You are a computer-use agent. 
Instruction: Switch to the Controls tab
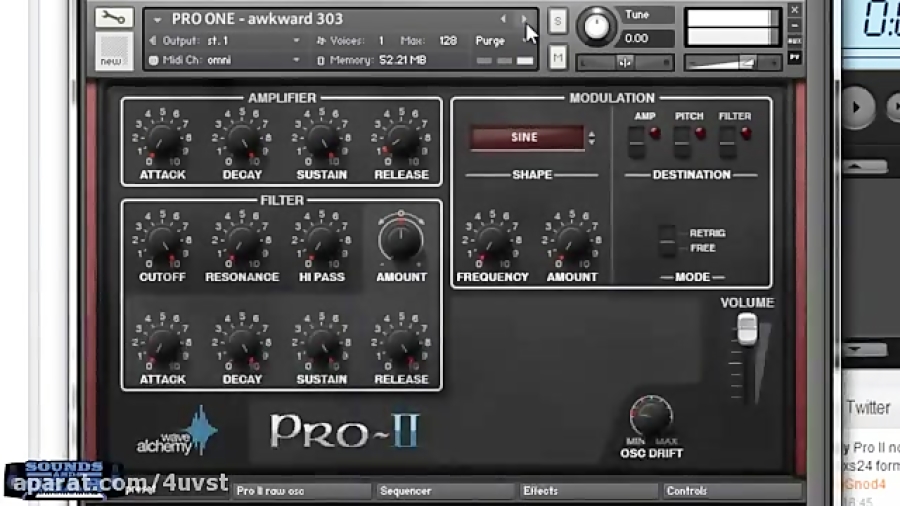pos(732,491)
